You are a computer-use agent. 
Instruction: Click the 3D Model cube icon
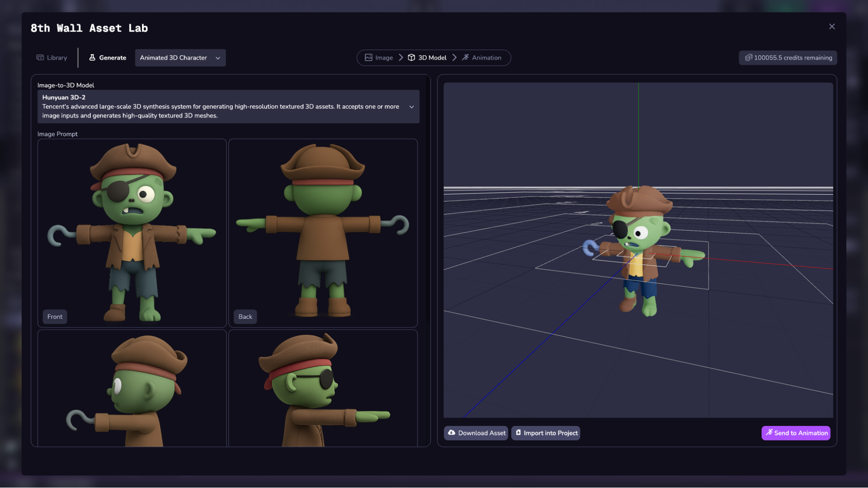(x=411, y=58)
